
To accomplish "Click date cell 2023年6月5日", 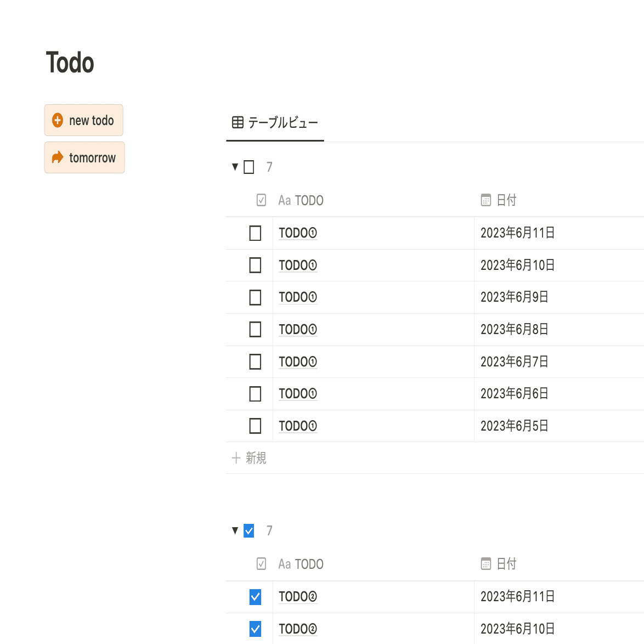I will pos(514,426).
